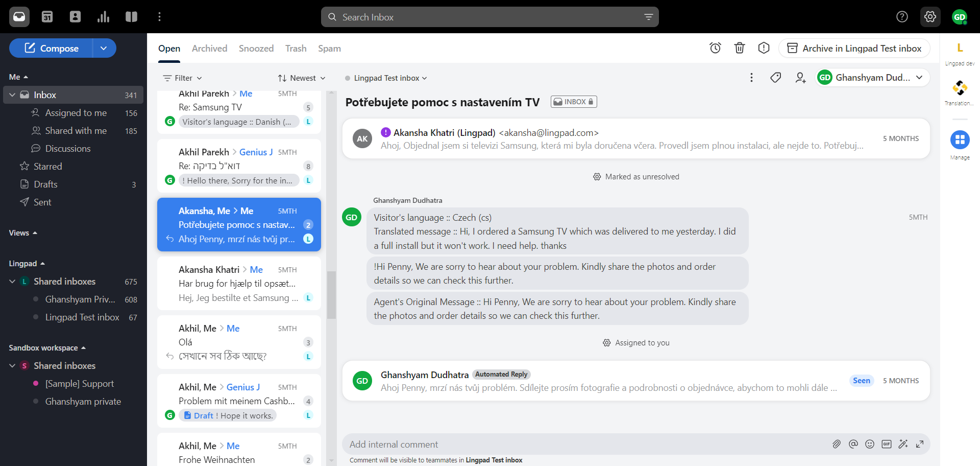
Task: Click the trash delete icon
Action: click(739, 48)
